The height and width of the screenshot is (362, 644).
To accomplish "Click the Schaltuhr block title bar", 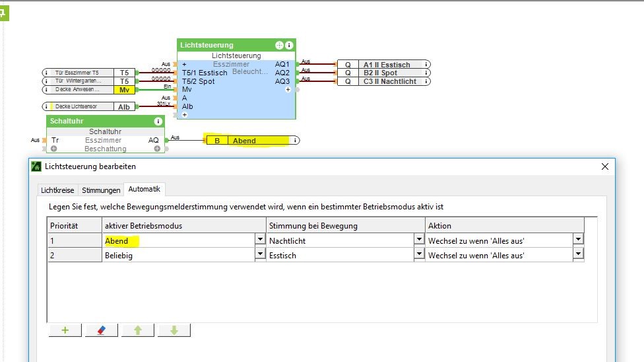I will click(105, 122).
